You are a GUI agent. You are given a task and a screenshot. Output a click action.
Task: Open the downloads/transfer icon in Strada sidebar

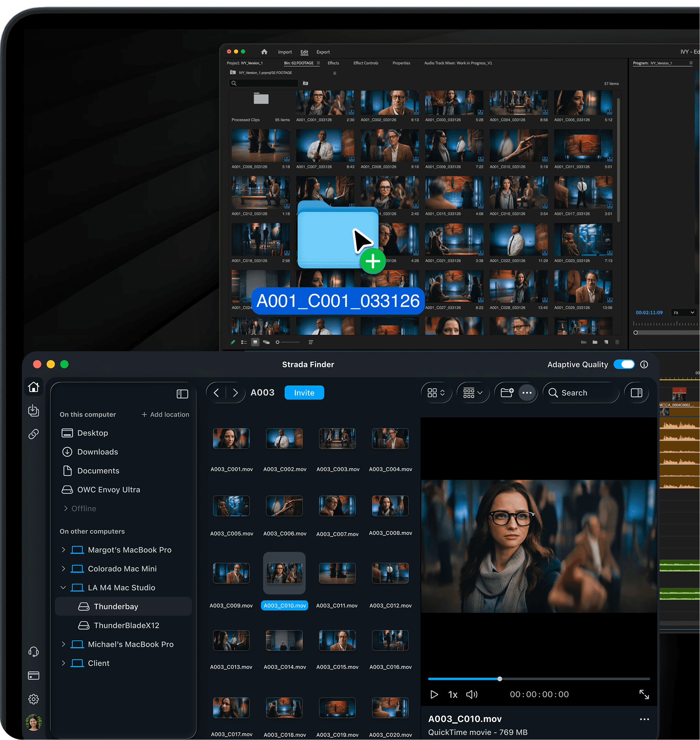34,411
